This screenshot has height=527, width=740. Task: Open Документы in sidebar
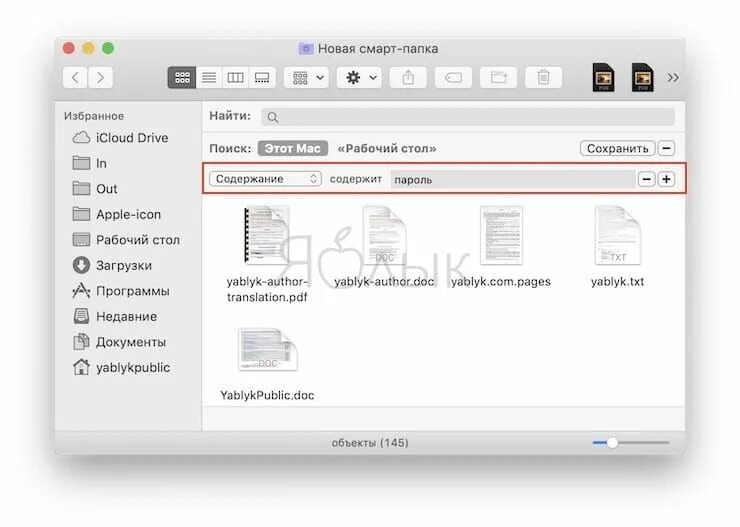120,342
